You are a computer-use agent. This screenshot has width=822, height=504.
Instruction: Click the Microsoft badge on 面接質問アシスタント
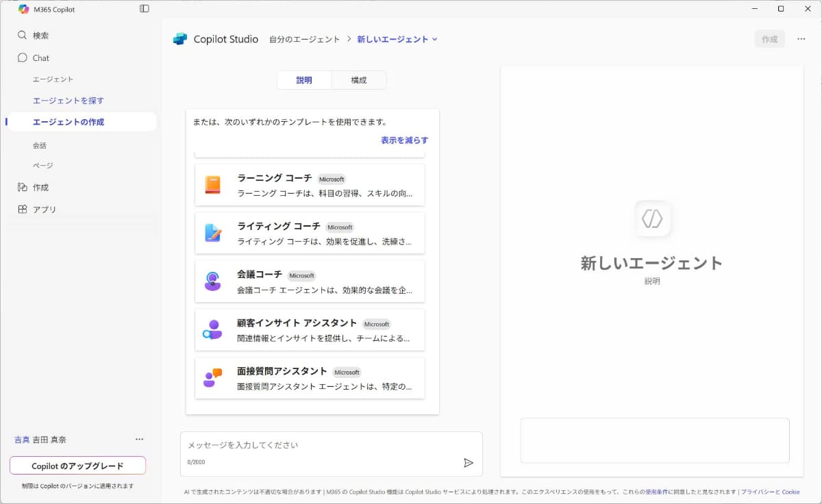[x=347, y=373]
